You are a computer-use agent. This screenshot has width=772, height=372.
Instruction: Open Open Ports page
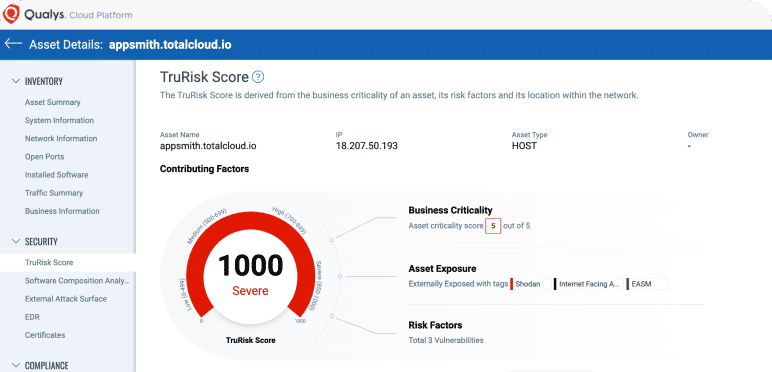(x=44, y=156)
